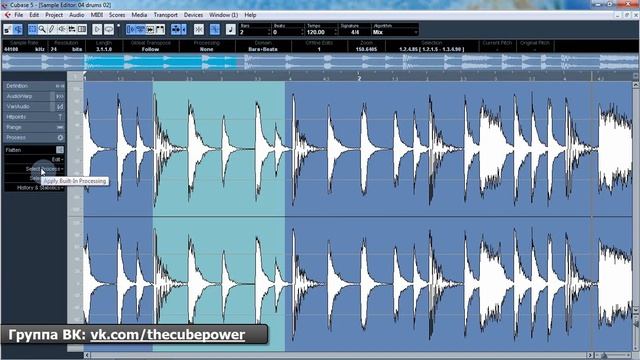Image resolution: width=640 pixels, height=360 pixels.
Task: Collapse the Process inspector tab
Action: point(34,138)
